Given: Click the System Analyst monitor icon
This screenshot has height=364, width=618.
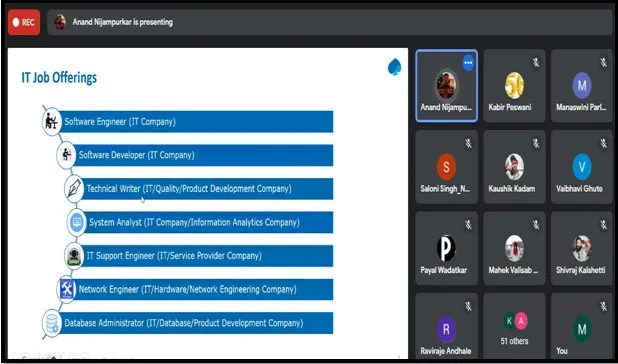Looking at the screenshot, I should 77,222.
